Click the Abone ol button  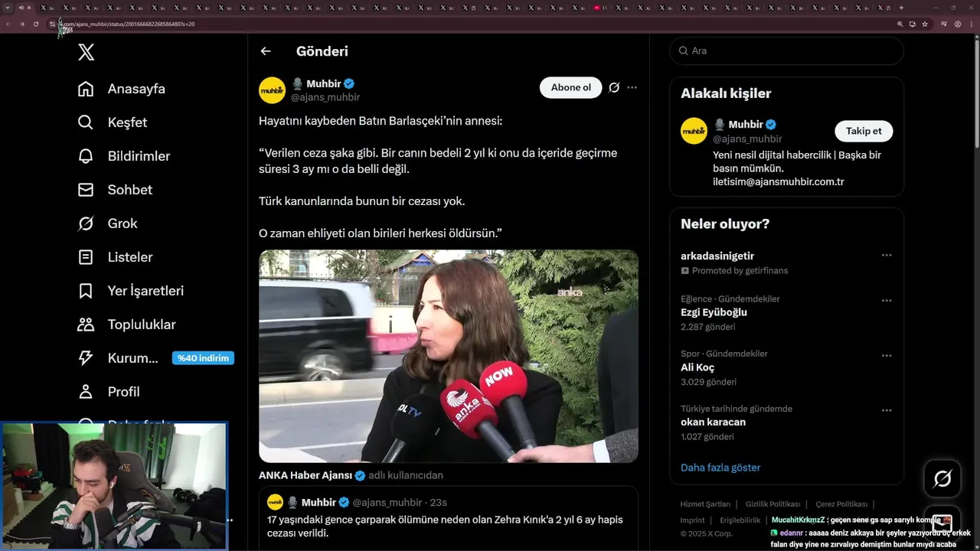570,87
